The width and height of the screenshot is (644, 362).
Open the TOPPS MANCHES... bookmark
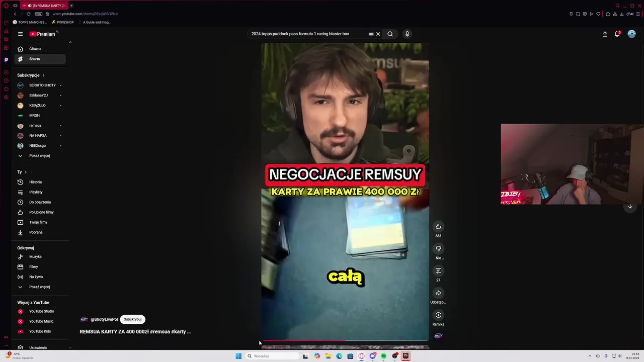(29, 22)
